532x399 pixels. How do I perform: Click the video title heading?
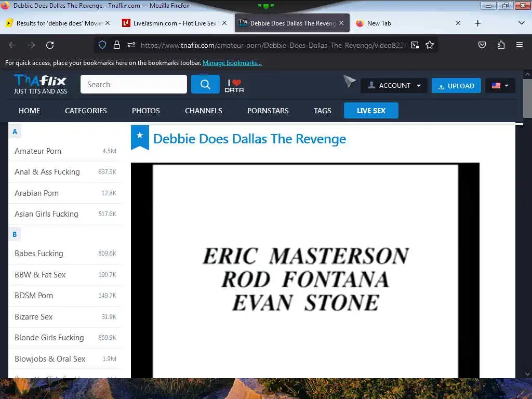click(x=249, y=139)
